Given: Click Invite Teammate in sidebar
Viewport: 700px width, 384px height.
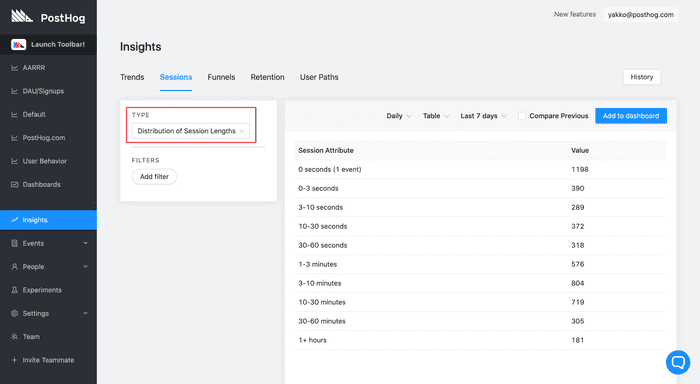Looking at the screenshot, I should pos(48,360).
